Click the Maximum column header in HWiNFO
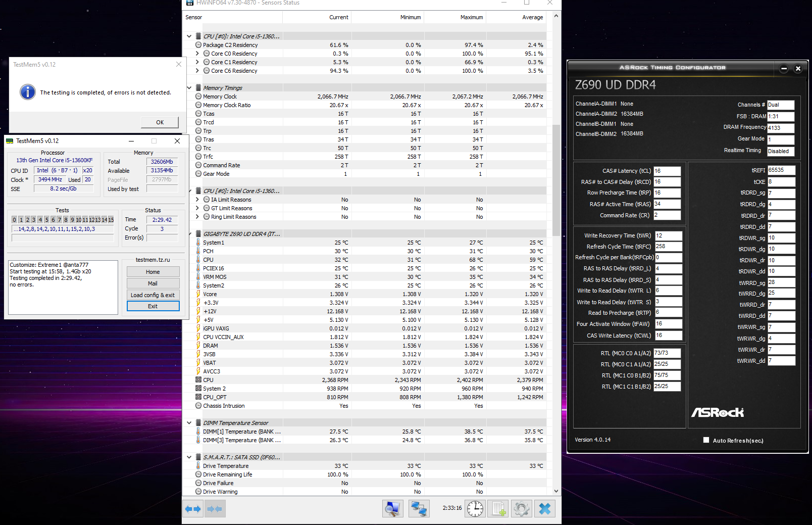812x525 pixels. click(x=454, y=17)
